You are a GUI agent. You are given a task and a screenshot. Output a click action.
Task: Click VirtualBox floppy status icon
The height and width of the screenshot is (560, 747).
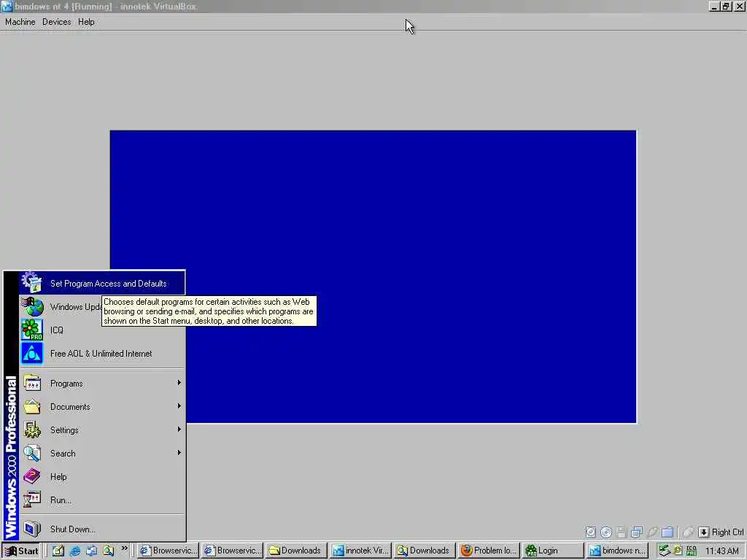[x=622, y=532]
